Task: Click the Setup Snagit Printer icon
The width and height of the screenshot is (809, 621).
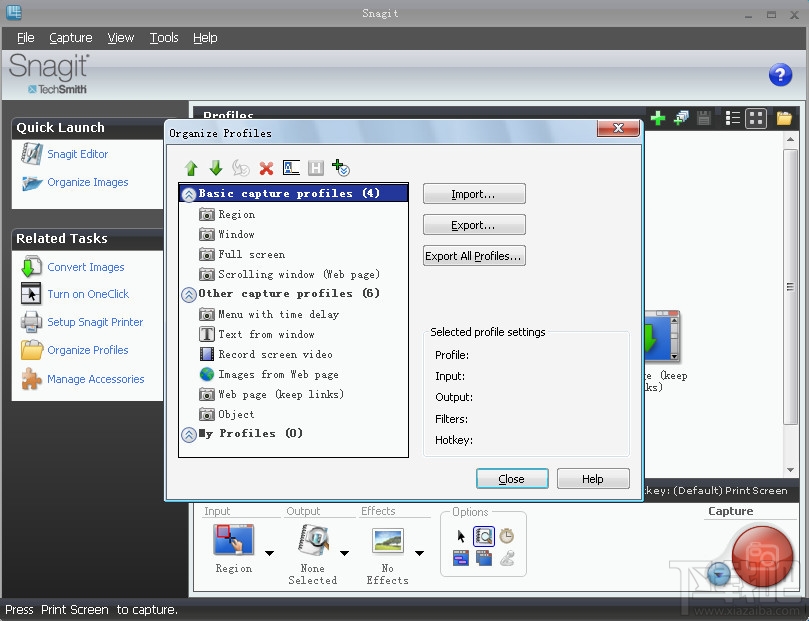Action: pos(31,322)
